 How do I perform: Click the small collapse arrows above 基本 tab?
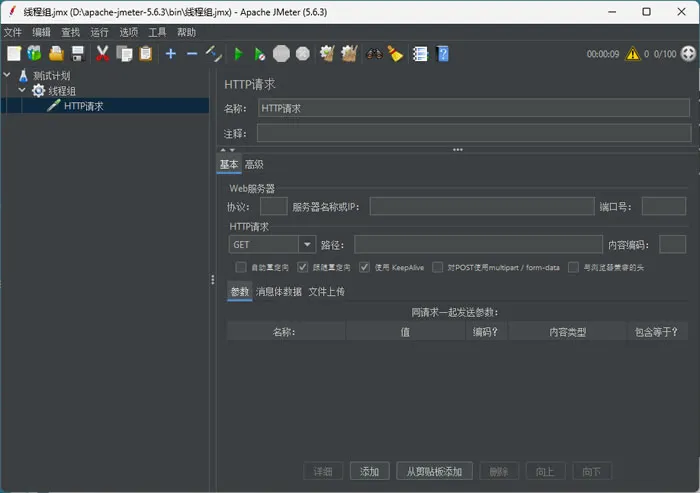(228, 150)
